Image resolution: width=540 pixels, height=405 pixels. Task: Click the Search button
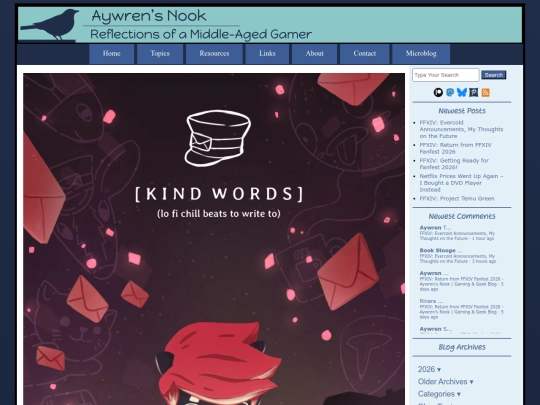tap(494, 75)
